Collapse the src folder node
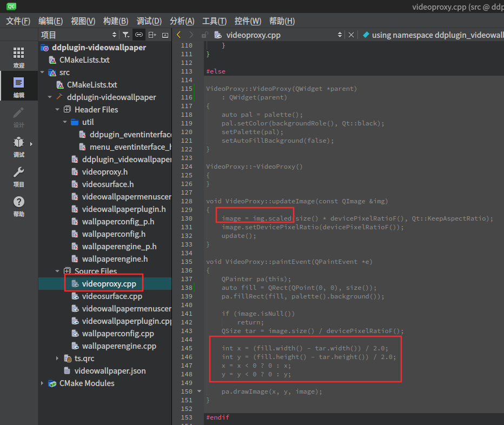Screen dimensions: 504x425 point(42,72)
